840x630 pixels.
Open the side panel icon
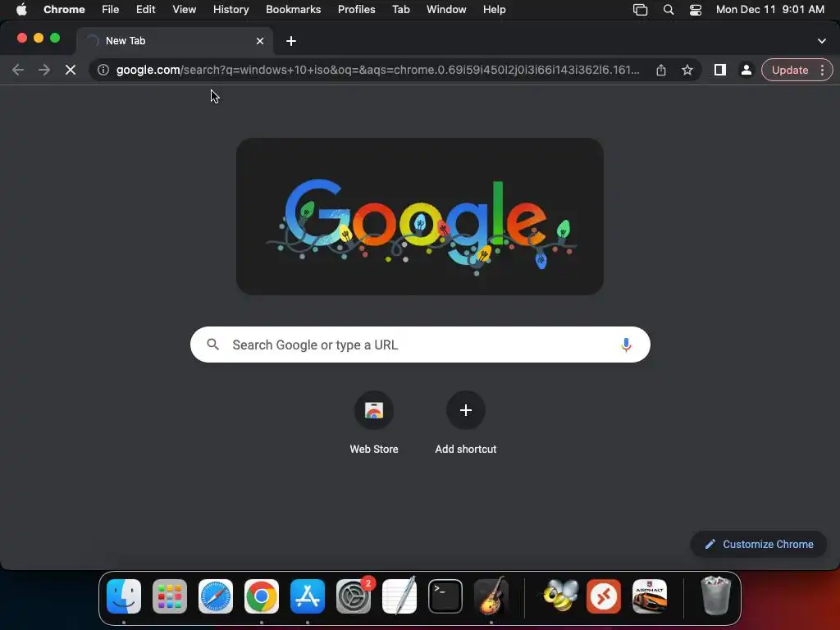pos(720,71)
